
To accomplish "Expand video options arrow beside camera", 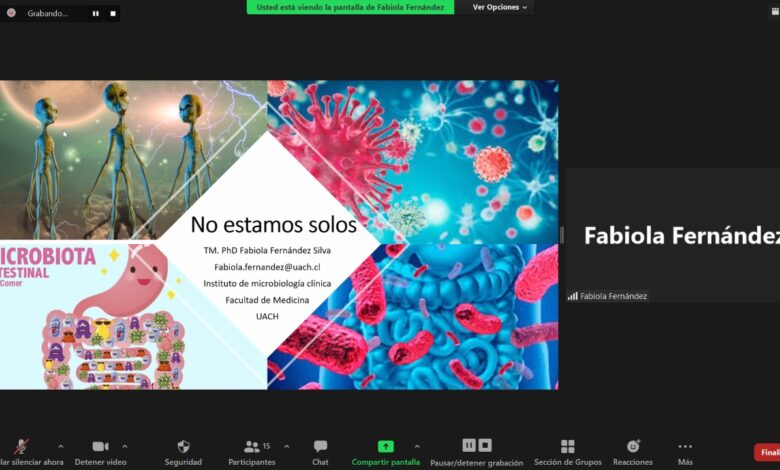I will pyautogui.click(x=125, y=446).
